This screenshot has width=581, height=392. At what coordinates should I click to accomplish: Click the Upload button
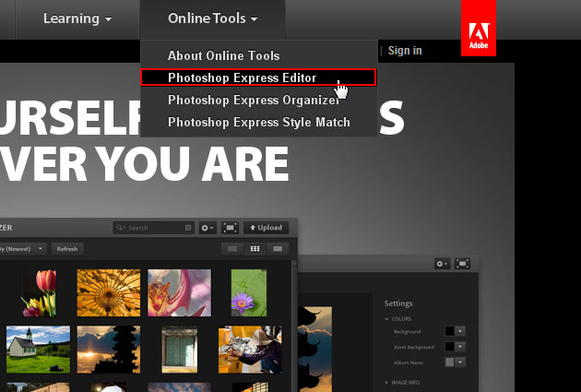pos(266,228)
